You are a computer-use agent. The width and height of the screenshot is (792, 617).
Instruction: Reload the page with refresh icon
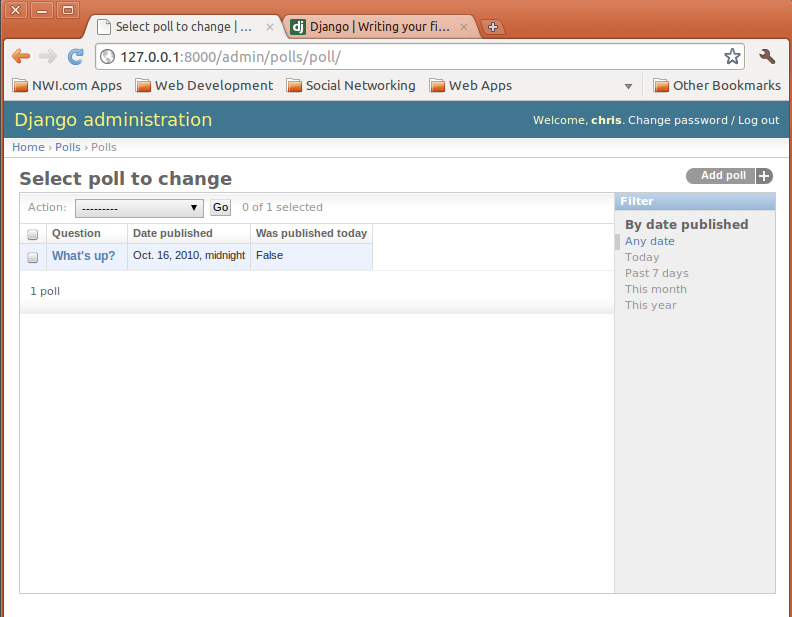coord(76,56)
